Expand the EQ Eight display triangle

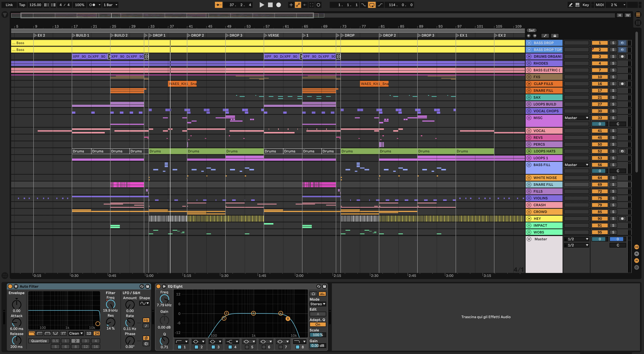(164, 286)
